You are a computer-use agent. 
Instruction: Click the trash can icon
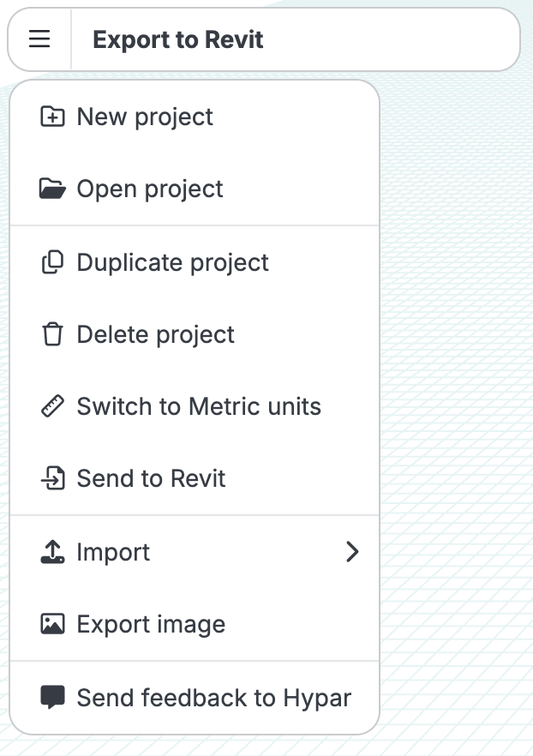(x=52, y=334)
